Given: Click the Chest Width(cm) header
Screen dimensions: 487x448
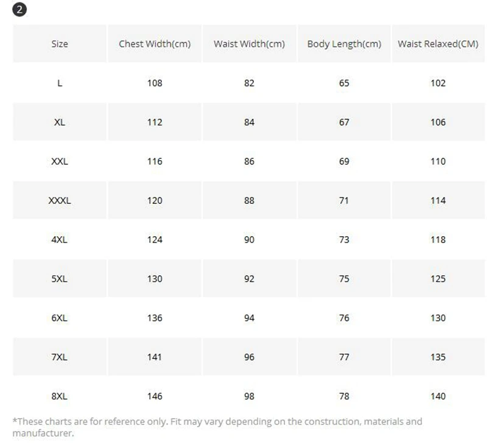Looking at the screenshot, I should pyautogui.click(x=155, y=44).
